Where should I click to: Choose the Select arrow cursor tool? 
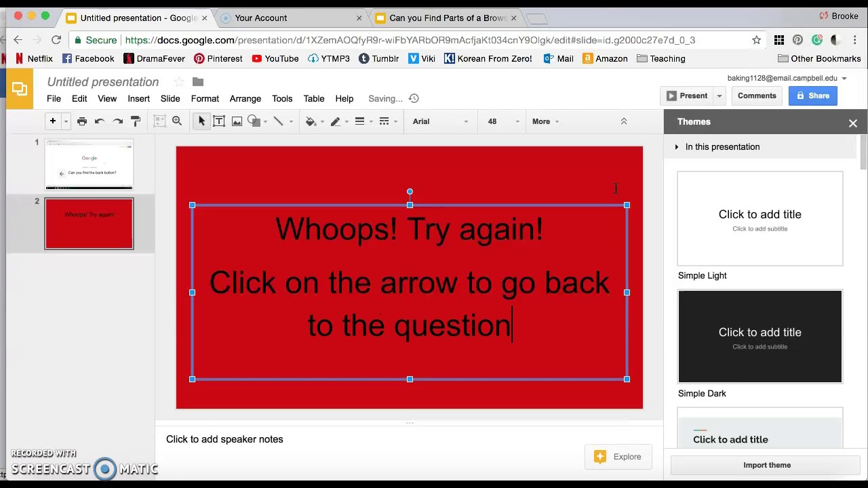pyautogui.click(x=201, y=121)
